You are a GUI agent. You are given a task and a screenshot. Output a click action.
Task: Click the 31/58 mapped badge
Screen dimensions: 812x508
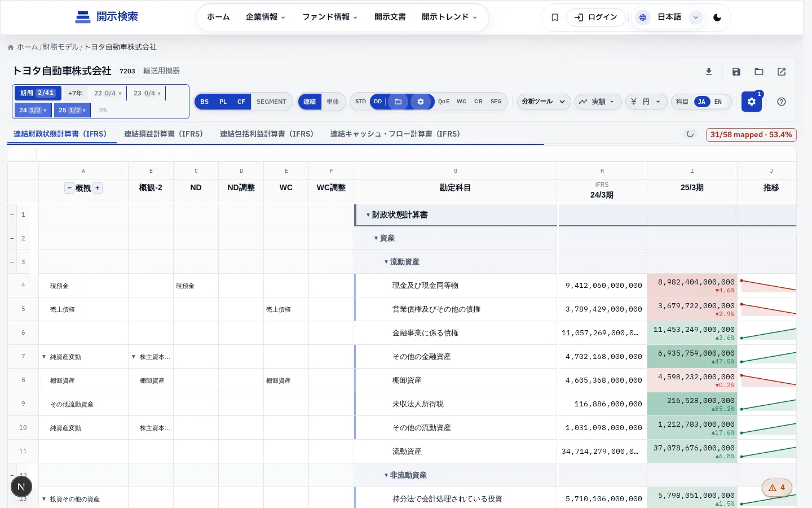pyautogui.click(x=751, y=134)
